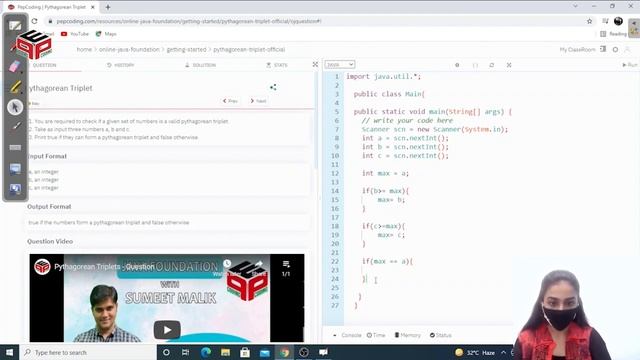The height and width of the screenshot is (360, 640).
Task: Click the weather widget showing 32°C Haze
Action: coord(475,352)
